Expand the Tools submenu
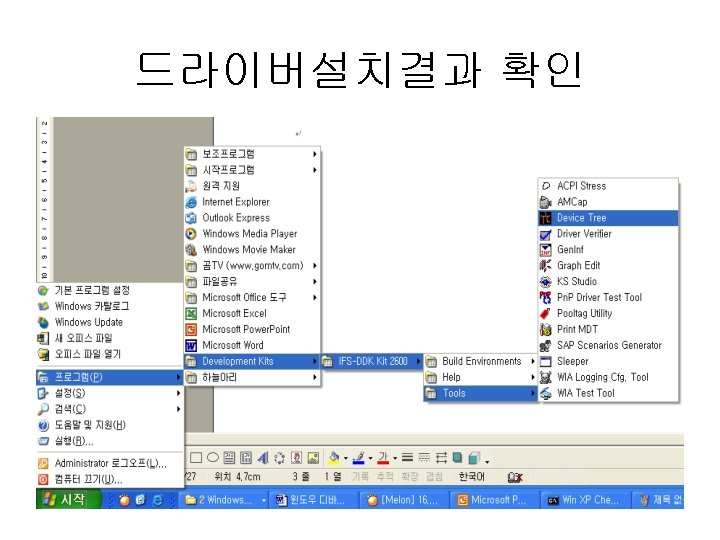 point(480,394)
